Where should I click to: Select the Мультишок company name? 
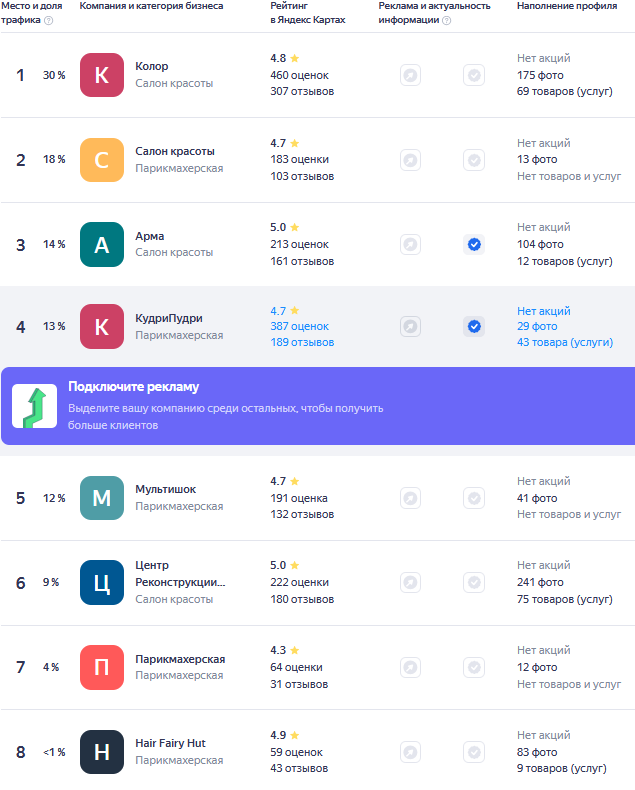[x=166, y=489]
